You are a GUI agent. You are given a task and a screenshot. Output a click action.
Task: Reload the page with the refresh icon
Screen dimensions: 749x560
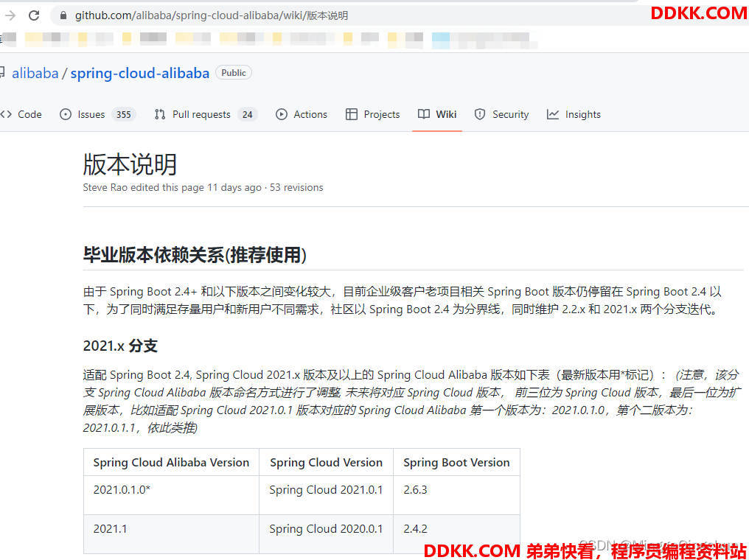34,15
